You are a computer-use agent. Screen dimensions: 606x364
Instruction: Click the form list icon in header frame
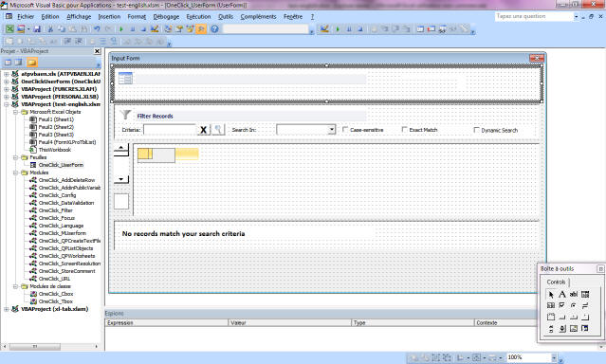coord(125,78)
